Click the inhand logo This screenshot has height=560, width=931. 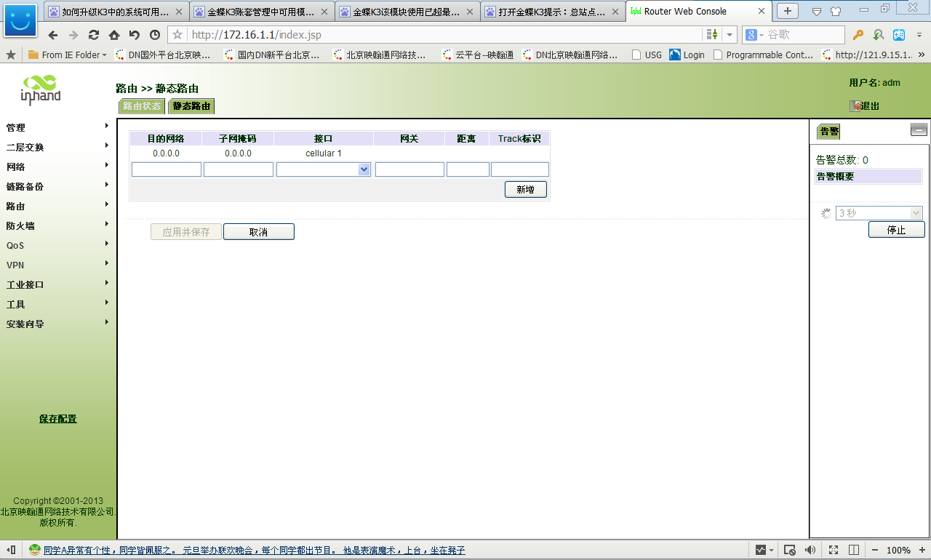[41, 90]
